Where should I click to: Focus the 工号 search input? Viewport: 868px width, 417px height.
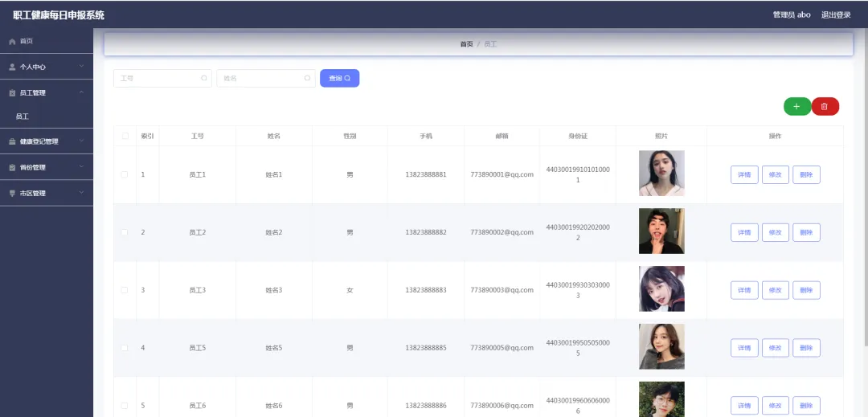pos(162,78)
